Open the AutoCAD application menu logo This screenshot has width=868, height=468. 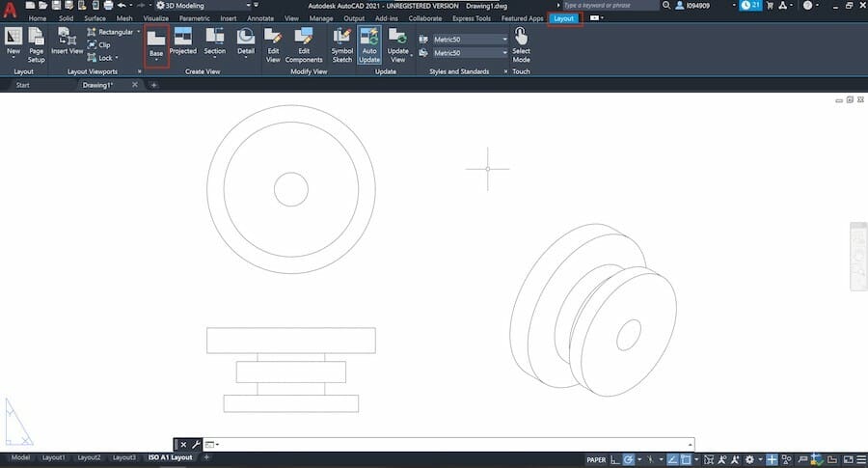click(x=10, y=9)
